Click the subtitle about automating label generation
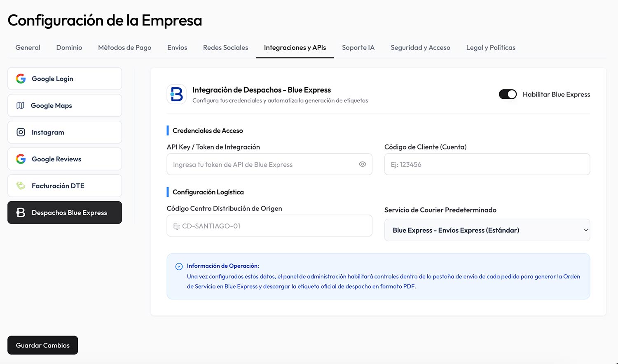This screenshot has height=364, width=618. pos(280,100)
